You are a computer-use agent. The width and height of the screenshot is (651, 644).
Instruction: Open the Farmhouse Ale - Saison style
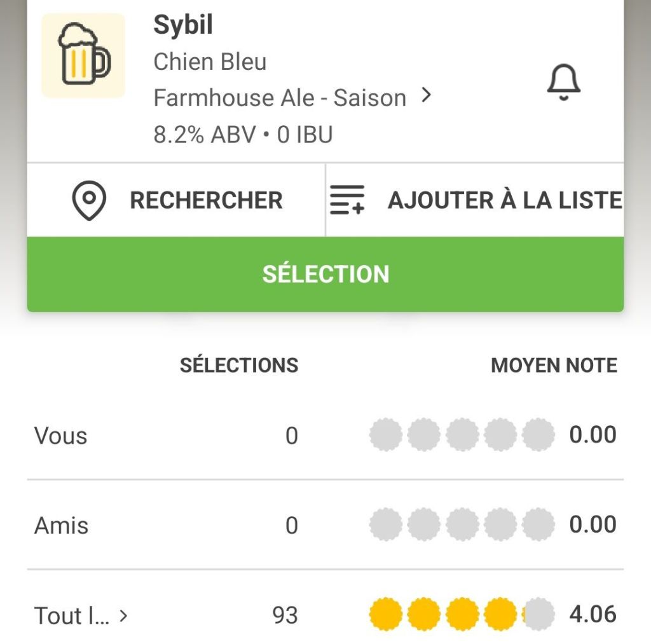(280, 98)
